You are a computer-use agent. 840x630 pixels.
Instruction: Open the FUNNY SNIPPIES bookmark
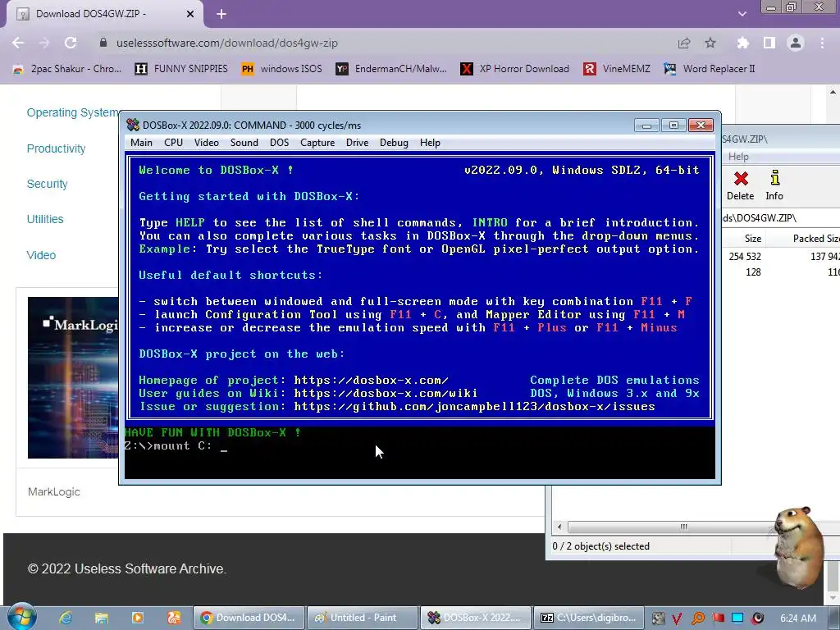(x=181, y=69)
